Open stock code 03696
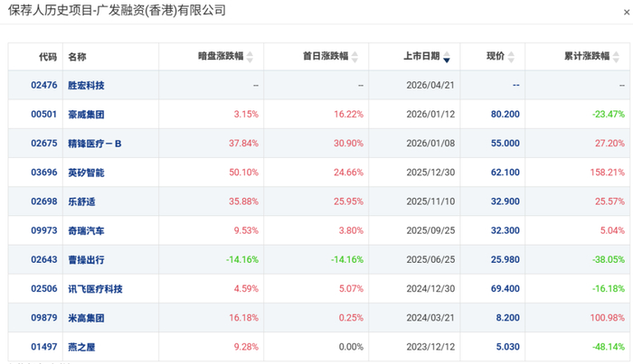 click(44, 173)
